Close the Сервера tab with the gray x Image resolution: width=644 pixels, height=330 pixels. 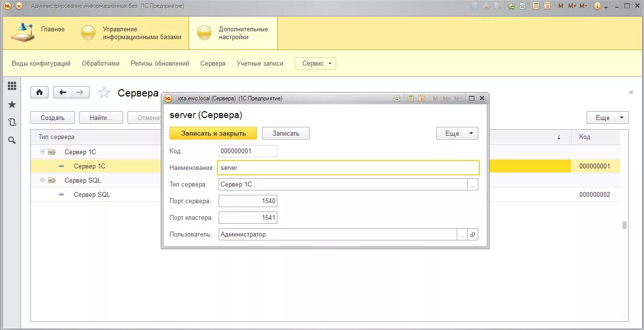pyautogui.click(x=631, y=92)
